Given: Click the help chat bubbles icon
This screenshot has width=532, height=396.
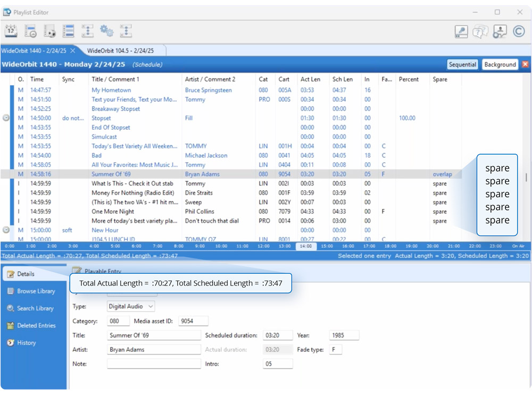Looking at the screenshot, I should coord(480,32).
